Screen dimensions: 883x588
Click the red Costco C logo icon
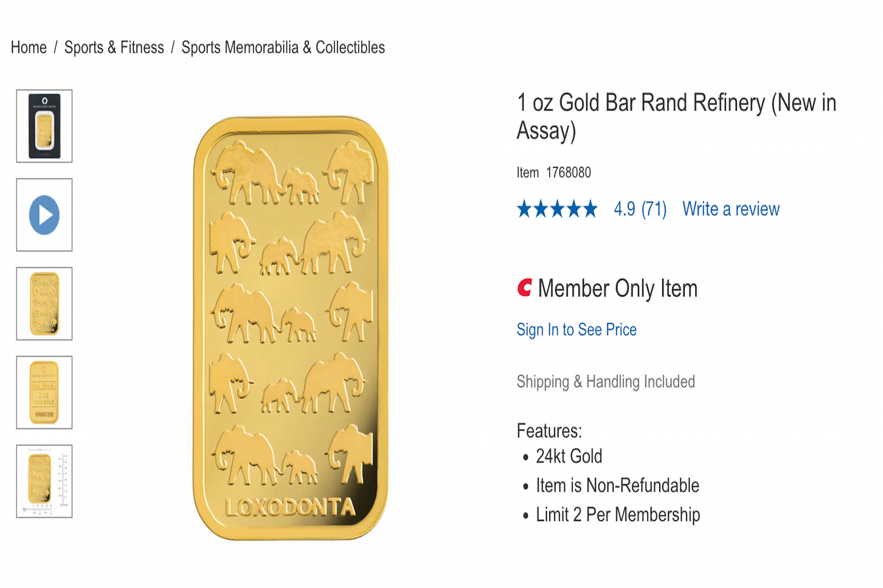(x=524, y=288)
